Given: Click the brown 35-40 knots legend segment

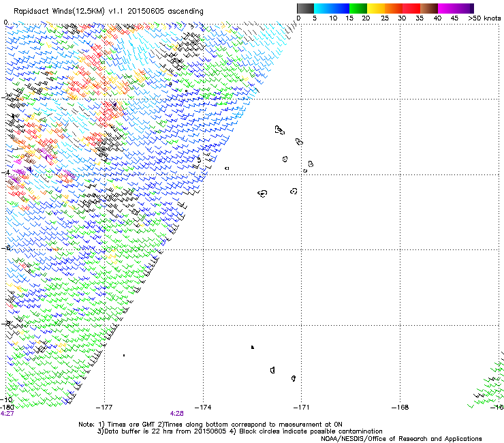Looking at the screenshot, I should point(429,8).
